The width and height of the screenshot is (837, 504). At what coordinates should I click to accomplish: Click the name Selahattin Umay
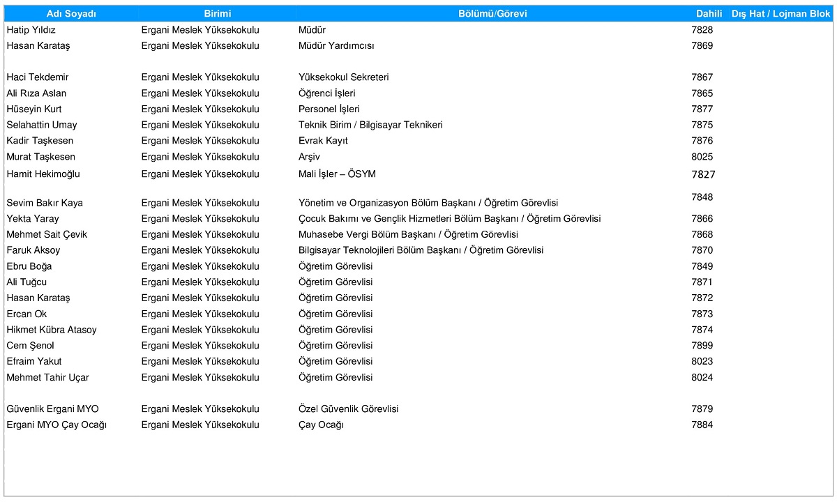coord(42,125)
